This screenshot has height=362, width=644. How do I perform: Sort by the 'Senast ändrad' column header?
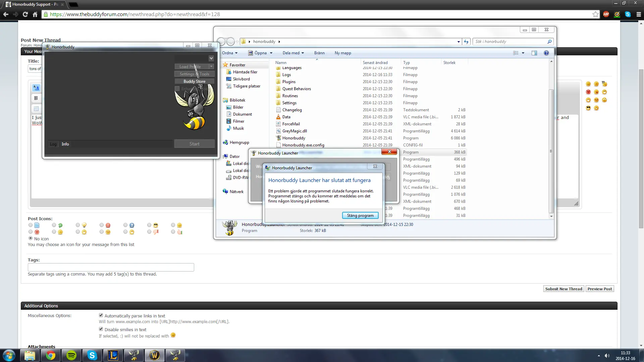[375, 63]
